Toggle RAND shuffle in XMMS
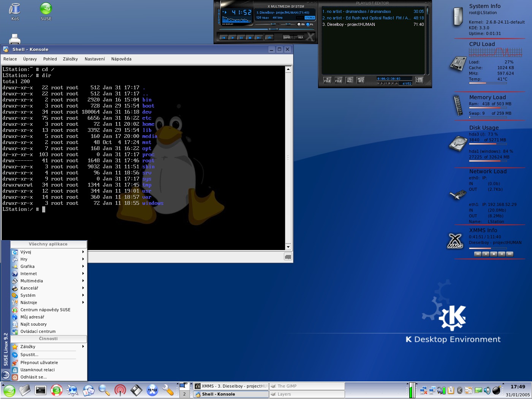 [x=288, y=37]
